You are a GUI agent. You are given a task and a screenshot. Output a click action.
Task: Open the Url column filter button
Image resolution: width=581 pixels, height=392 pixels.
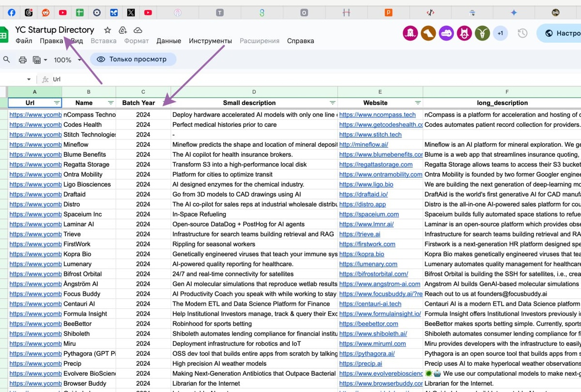[57, 103]
